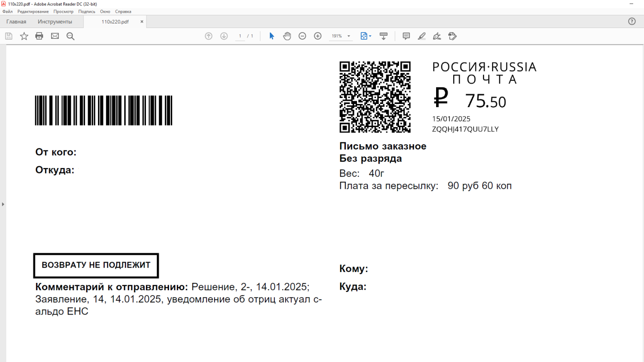Image resolution: width=644 pixels, height=362 pixels.
Task: Open the find text magnifier tool
Action: [71, 36]
